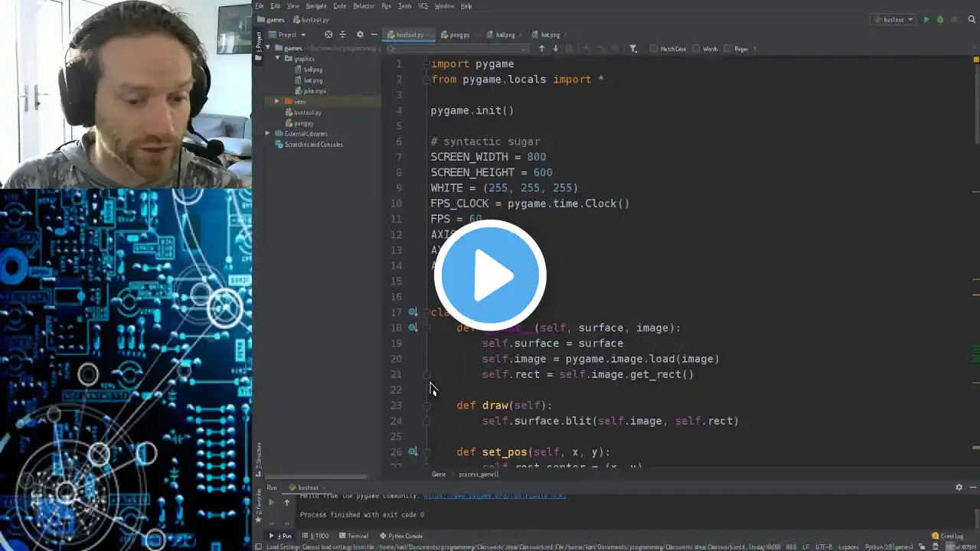Open the Run tool window button
The image size is (980, 551).
click(x=280, y=536)
